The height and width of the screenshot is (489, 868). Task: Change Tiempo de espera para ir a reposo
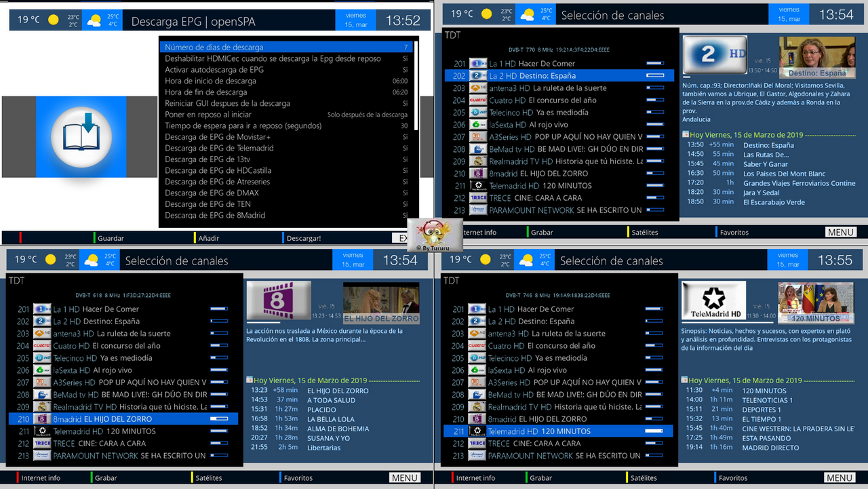tap(287, 125)
